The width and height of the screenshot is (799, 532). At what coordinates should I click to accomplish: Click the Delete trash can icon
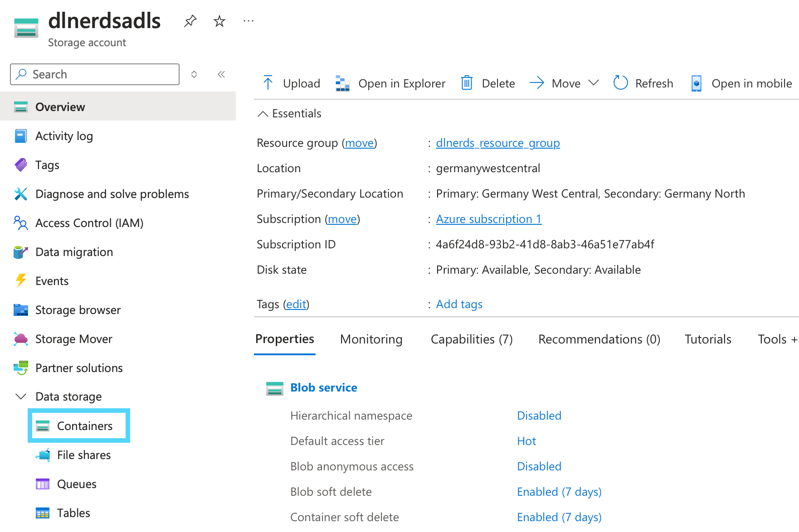coord(467,83)
